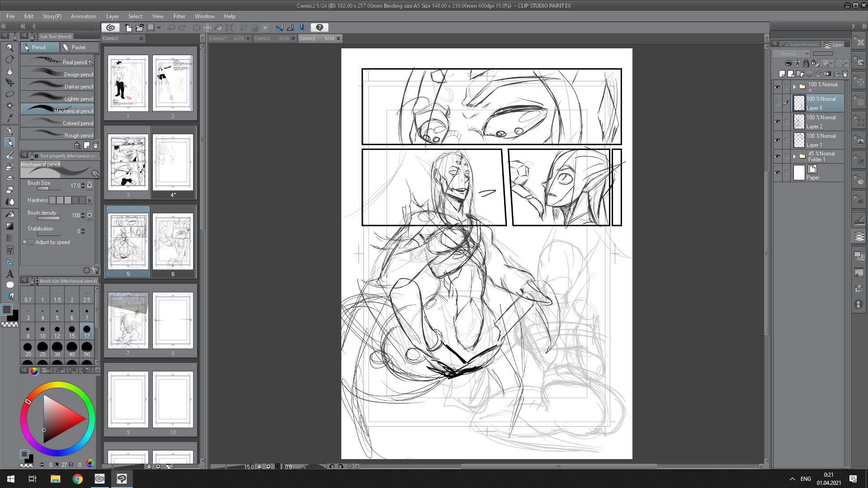The height and width of the screenshot is (488, 868).
Task: Pick the 10 brush size preset
Action: coord(42,332)
